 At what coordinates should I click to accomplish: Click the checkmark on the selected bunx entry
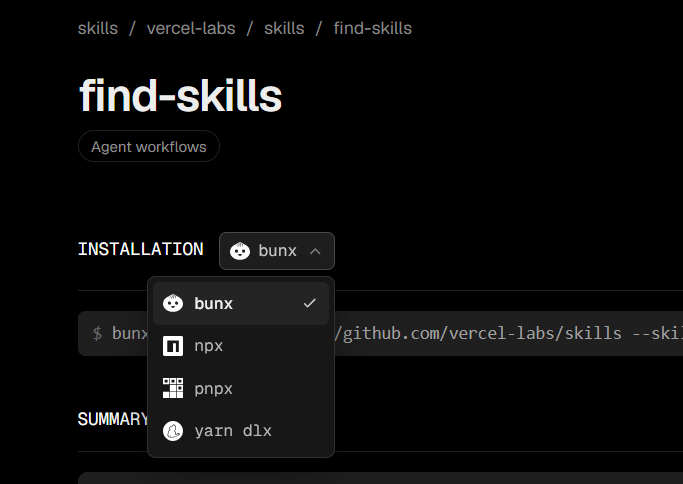(310, 303)
